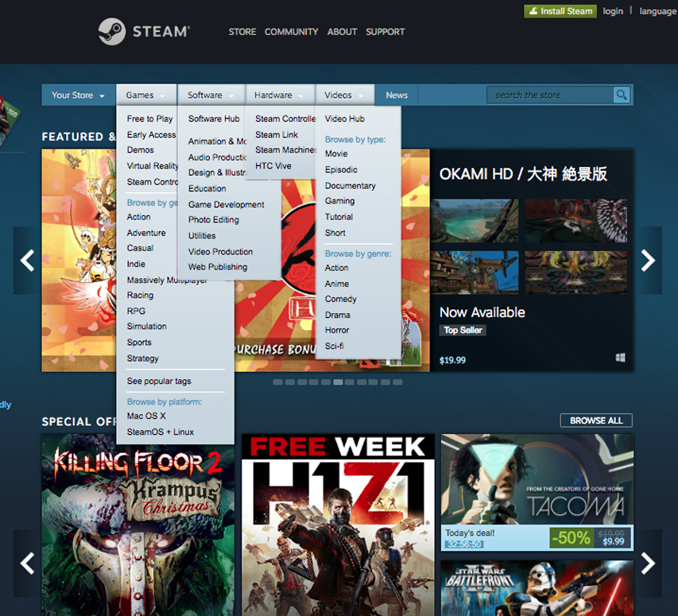Open the Hardware dropdown menu
This screenshot has width=678, height=616.
[279, 95]
